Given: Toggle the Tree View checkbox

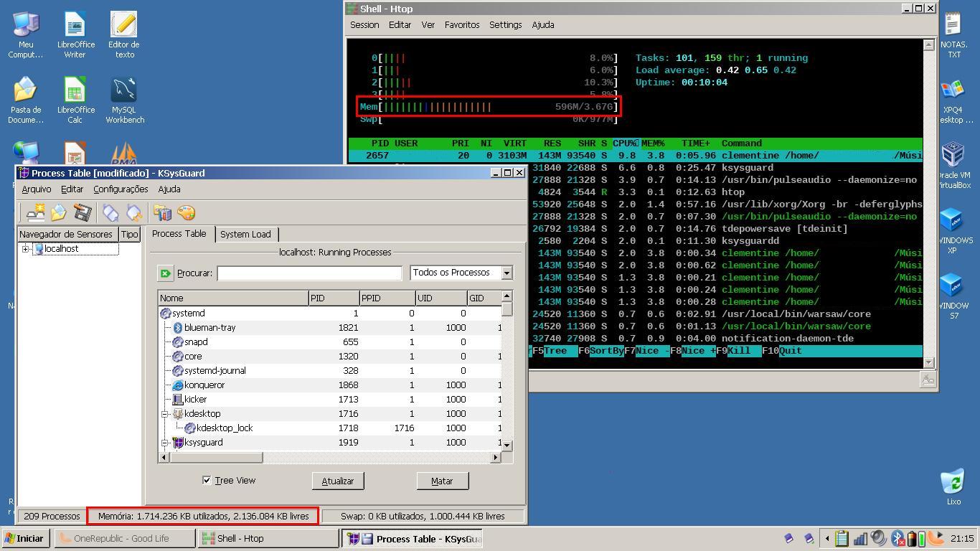Looking at the screenshot, I should (207, 481).
